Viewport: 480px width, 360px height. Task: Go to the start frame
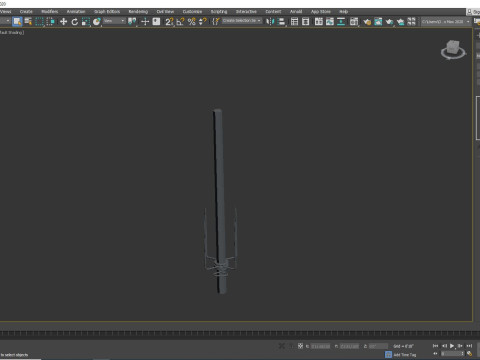tap(435, 346)
